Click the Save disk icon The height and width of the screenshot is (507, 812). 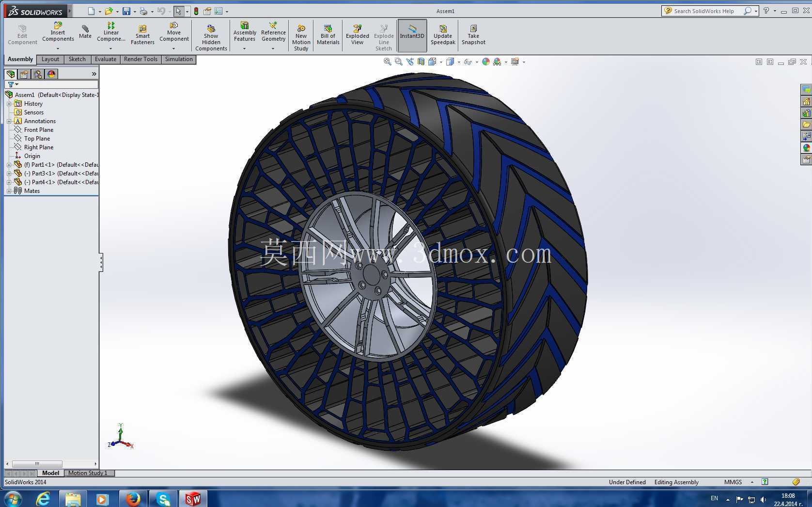[126, 11]
